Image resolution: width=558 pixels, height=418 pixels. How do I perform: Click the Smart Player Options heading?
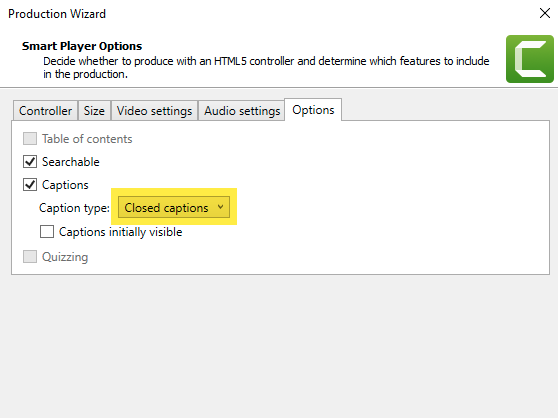click(x=82, y=46)
